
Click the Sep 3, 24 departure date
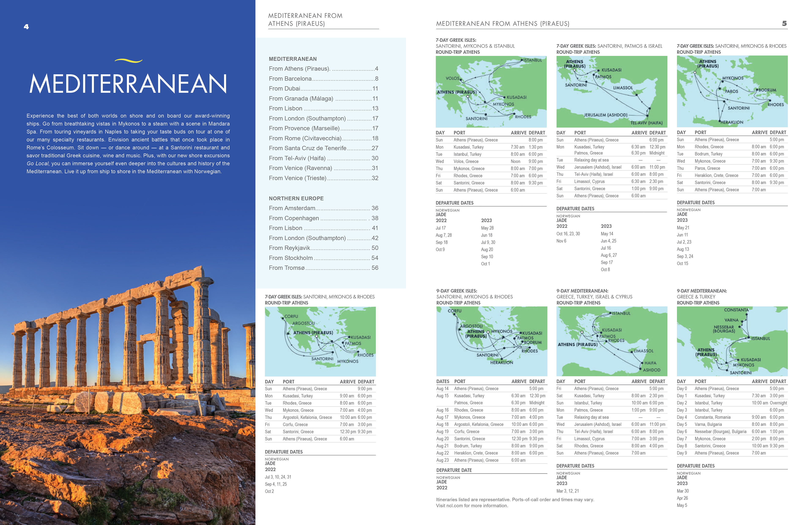pyautogui.click(x=685, y=256)
